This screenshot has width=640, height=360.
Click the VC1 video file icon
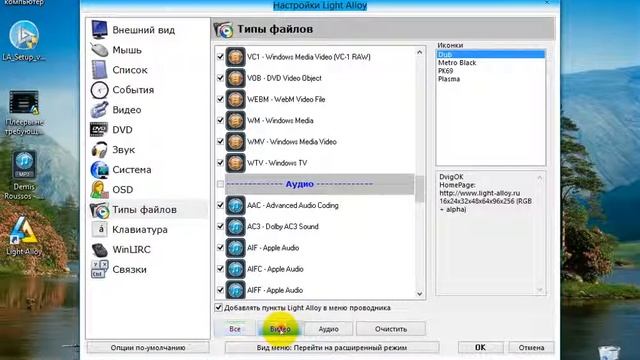pos(235,57)
